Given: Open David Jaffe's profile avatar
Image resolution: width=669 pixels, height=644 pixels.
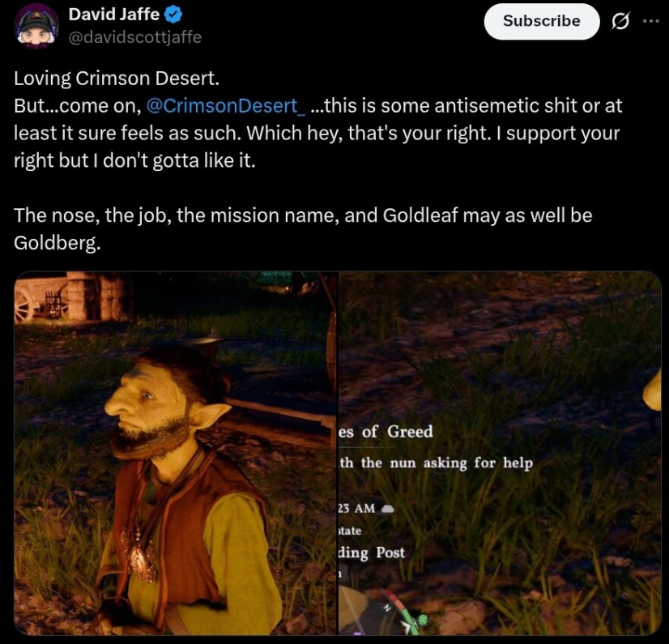Looking at the screenshot, I should 36,27.
